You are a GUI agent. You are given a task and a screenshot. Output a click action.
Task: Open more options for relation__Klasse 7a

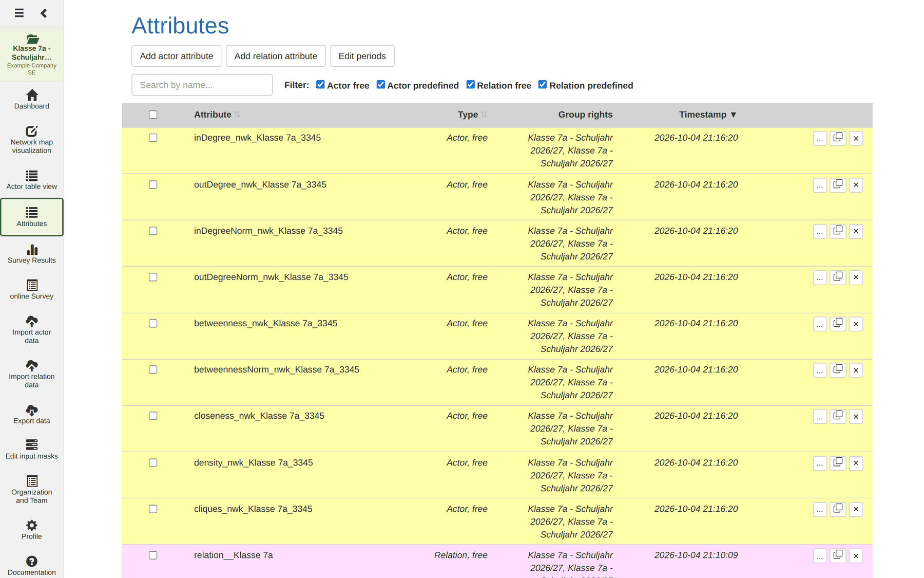(820, 555)
